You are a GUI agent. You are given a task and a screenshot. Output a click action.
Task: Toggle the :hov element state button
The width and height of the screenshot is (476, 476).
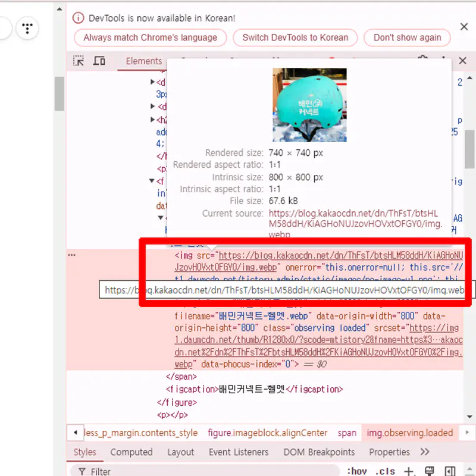click(356, 471)
